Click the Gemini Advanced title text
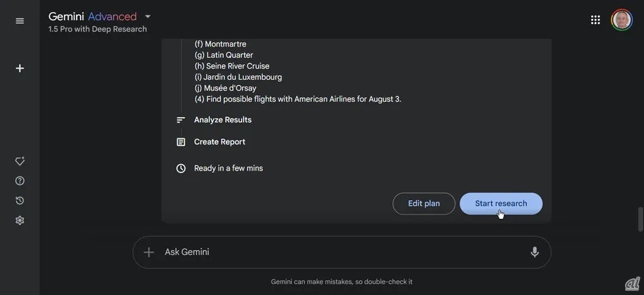 click(92, 16)
